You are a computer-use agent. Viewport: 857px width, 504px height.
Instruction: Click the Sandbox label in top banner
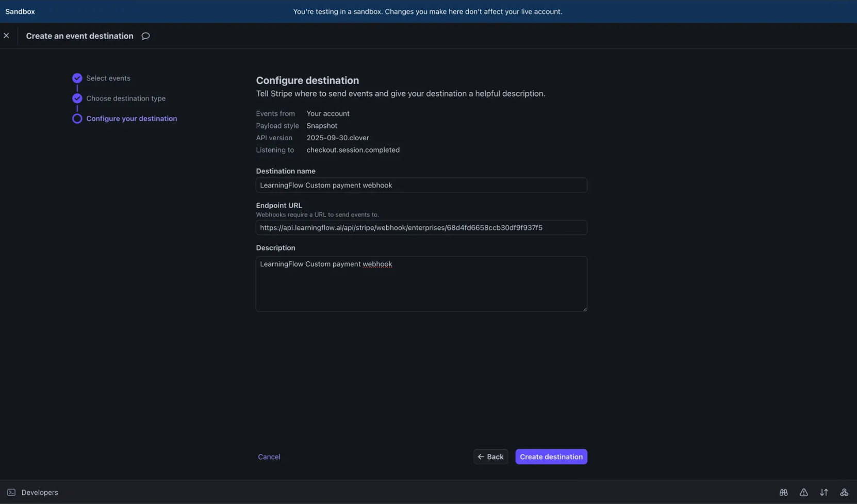point(20,11)
